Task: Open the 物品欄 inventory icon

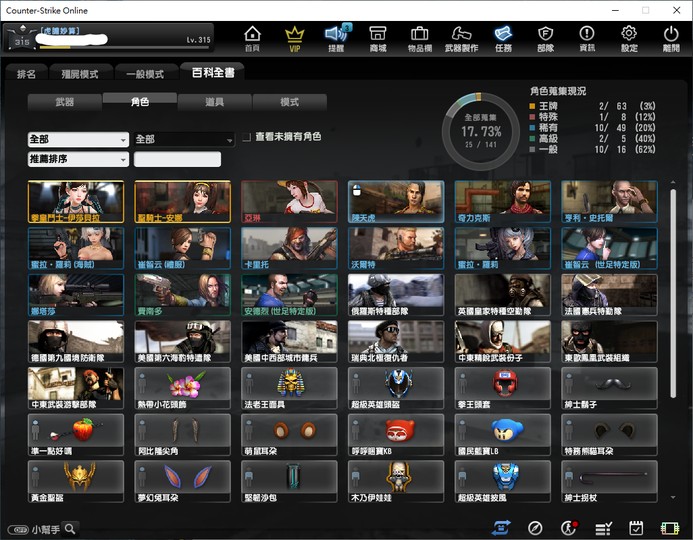Action: tap(419, 38)
